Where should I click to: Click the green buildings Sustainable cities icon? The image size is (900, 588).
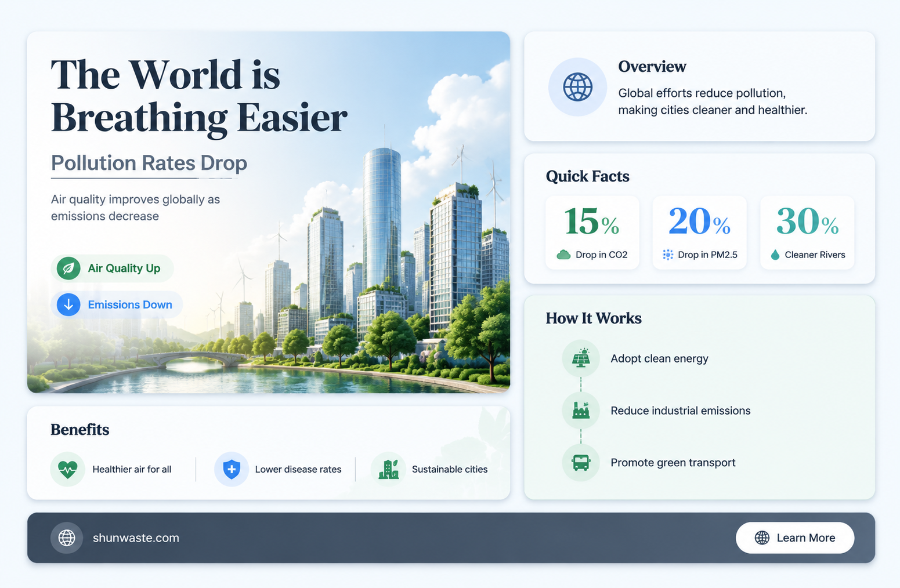[388, 469]
